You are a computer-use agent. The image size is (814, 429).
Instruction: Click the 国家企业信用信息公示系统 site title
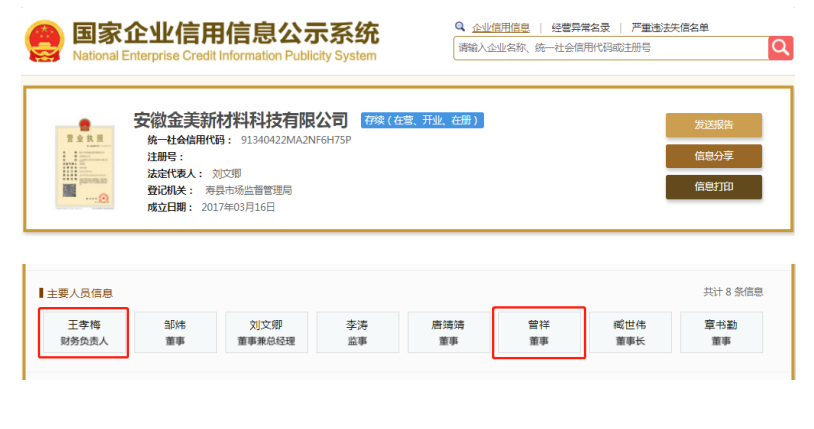click(x=226, y=33)
